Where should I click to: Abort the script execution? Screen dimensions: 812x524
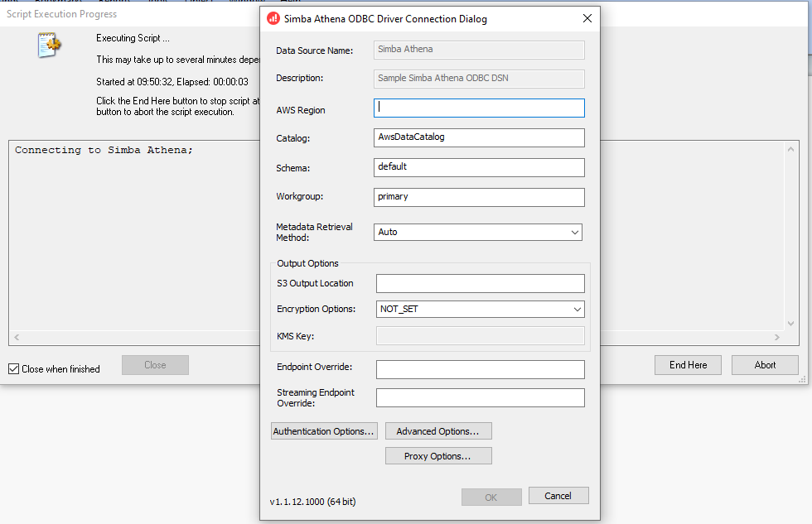coord(765,365)
